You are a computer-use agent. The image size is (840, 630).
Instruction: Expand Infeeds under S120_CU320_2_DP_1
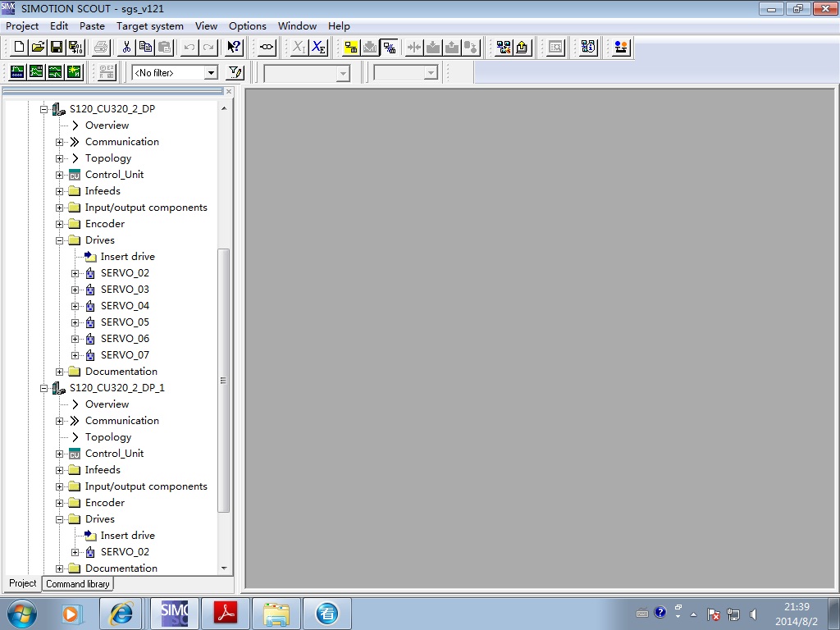[x=59, y=470]
